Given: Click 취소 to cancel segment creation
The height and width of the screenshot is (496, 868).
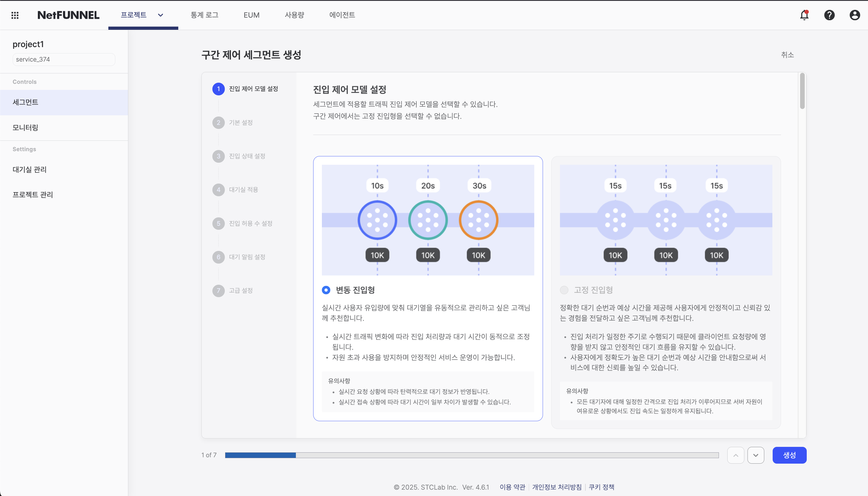Looking at the screenshot, I should point(788,55).
